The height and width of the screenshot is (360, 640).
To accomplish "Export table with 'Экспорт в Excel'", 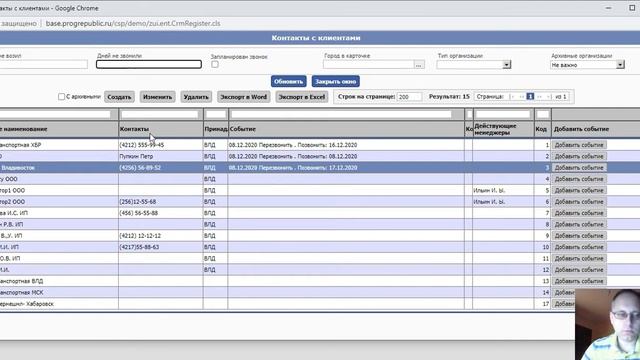I will click(x=302, y=97).
